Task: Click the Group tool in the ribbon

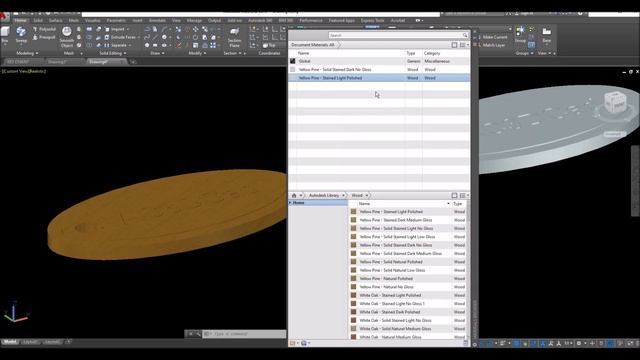Action: click(x=520, y=34)
